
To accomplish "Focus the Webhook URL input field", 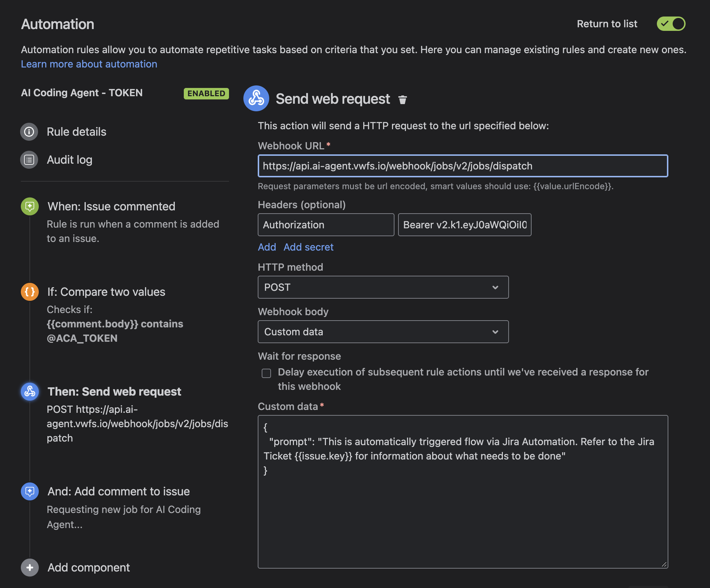I will [463, 166].
